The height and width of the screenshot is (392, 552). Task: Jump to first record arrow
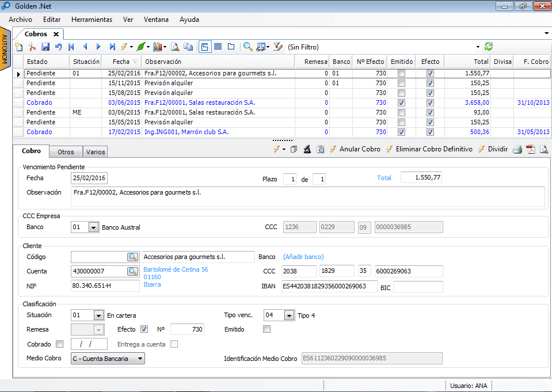pos(72,47)
